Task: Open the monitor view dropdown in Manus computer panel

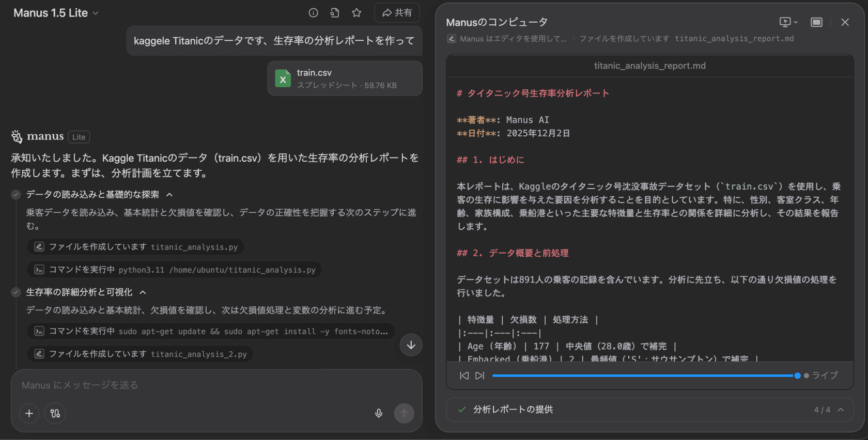Action: (788, 22)
